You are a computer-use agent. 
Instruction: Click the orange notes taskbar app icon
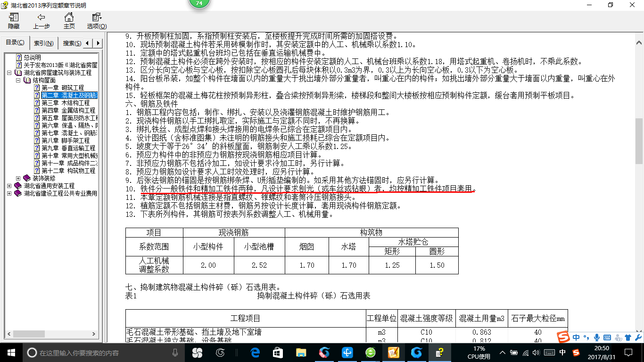(393, 353)
